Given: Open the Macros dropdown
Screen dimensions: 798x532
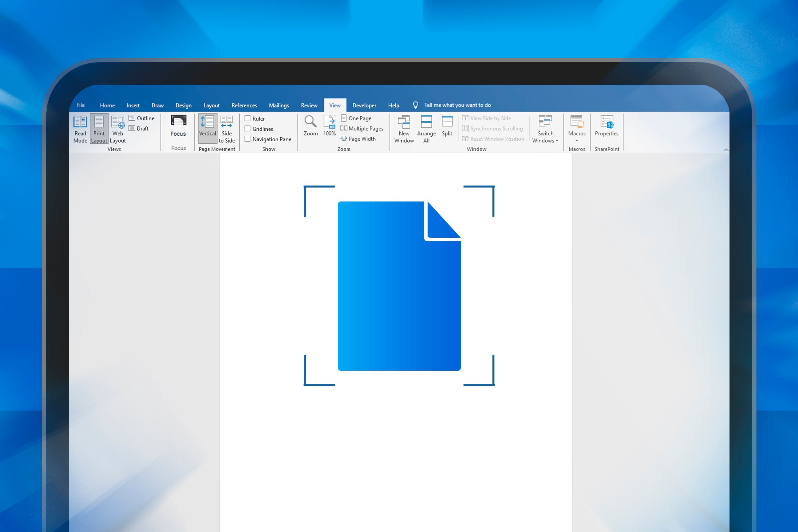Looking at the screenshot, I should [577, 130].
